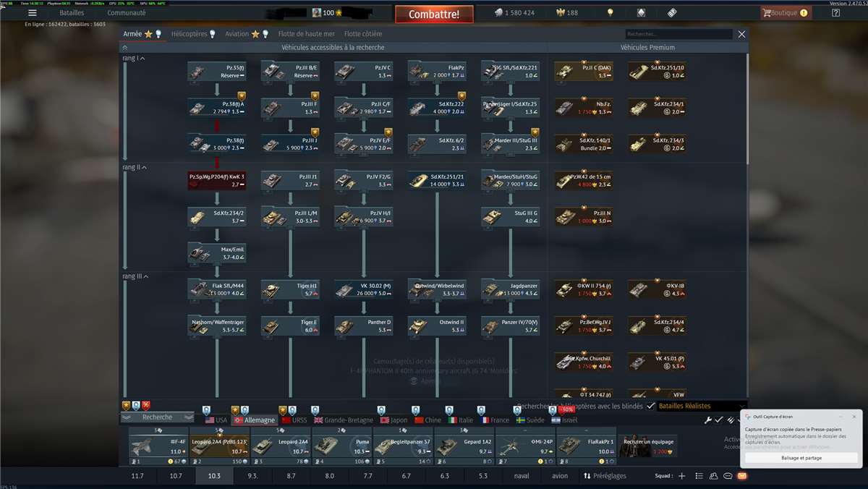868x489 pixels.
Task: Click the vehicle search input field
Action: pos(678,34)
